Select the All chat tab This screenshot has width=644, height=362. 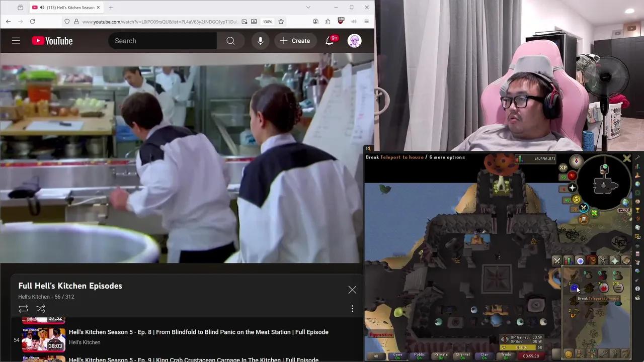coord(376,355)
